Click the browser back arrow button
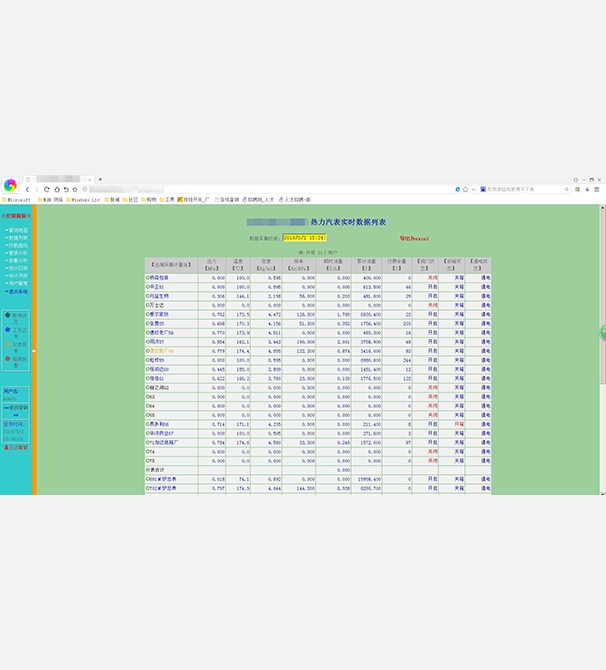 coord(28,188)
